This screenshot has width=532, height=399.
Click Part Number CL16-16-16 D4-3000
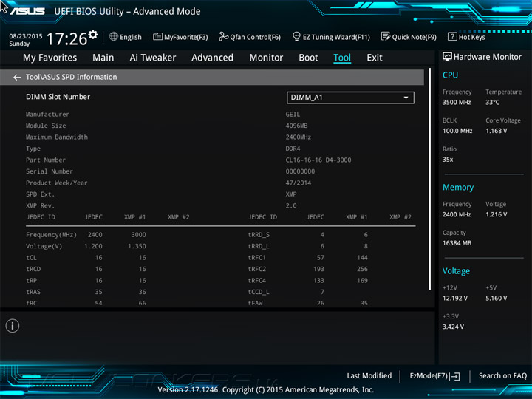click(x=318, y=160)
